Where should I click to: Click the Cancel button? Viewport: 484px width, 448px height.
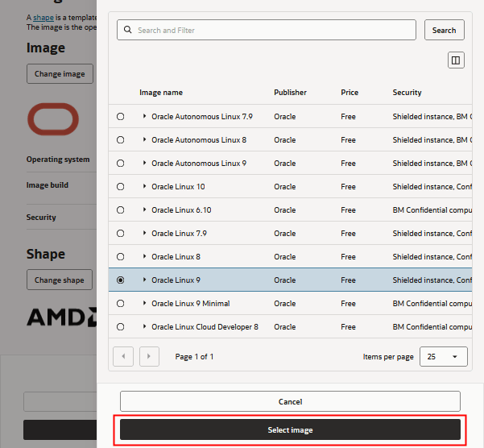point(290,401)
